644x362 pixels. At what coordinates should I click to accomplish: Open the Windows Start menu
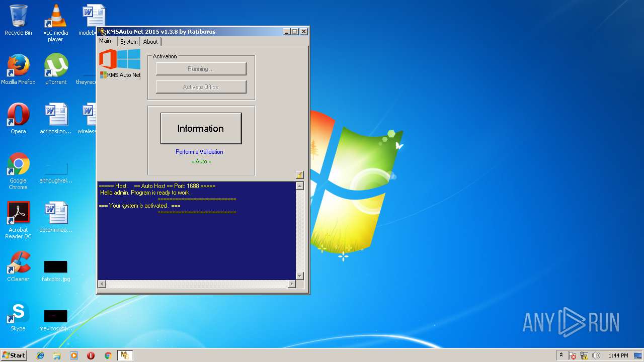14,355
